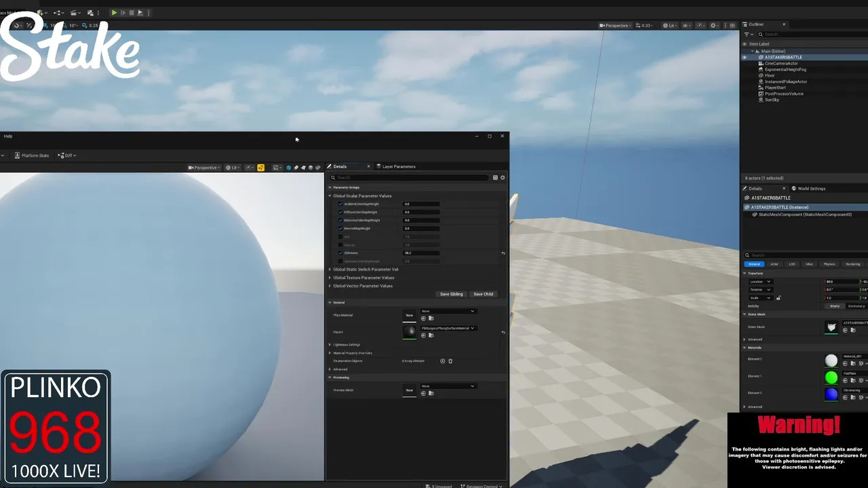Use selected asset for Element 2 material

(845, 397)
